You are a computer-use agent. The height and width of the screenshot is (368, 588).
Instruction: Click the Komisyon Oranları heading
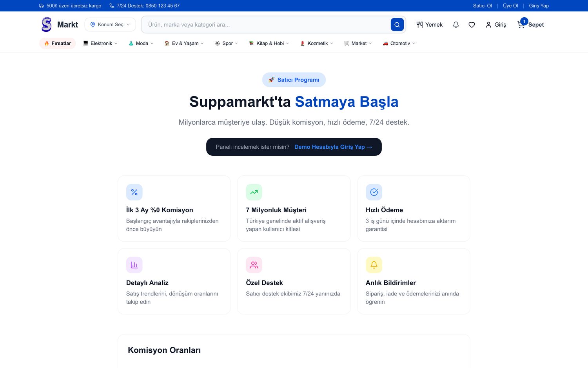tap(164, 350)
